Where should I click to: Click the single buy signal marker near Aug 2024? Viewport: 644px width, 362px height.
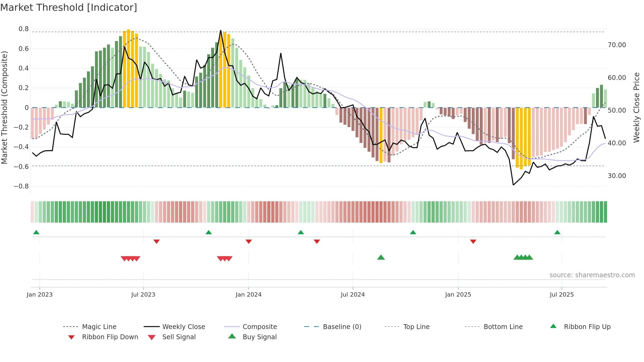pos(381,257)
